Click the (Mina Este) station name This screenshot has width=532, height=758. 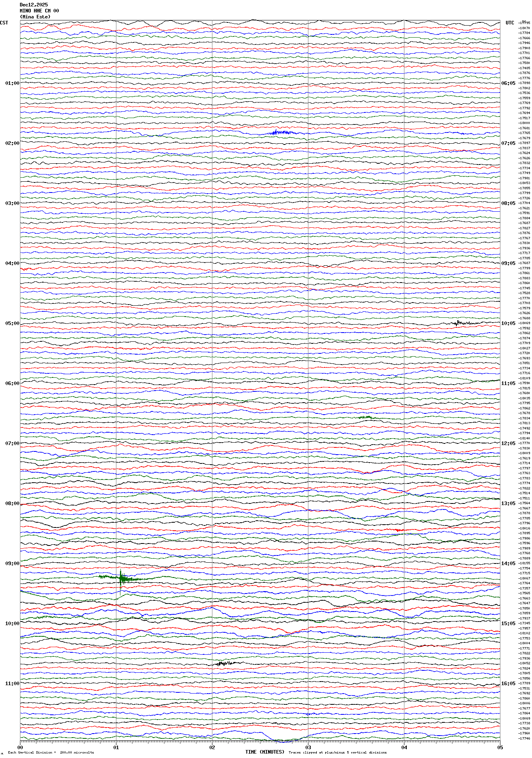(x=35, y=17)
